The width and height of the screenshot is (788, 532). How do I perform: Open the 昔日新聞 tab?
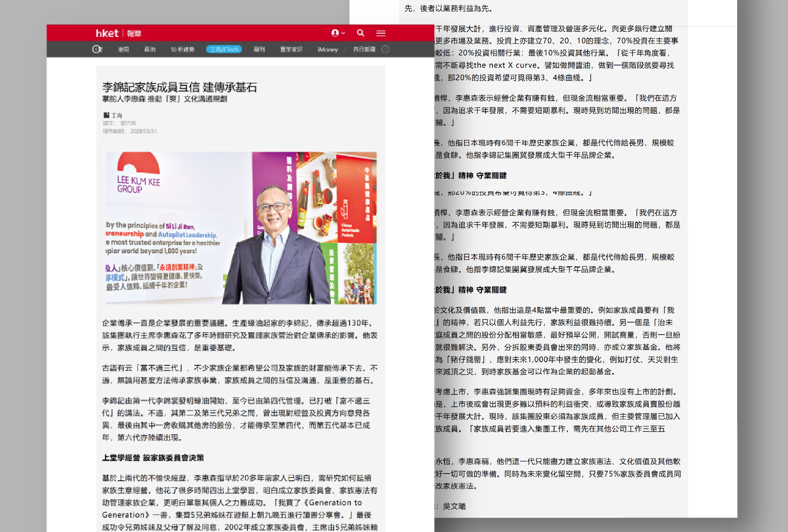(364, 49)
